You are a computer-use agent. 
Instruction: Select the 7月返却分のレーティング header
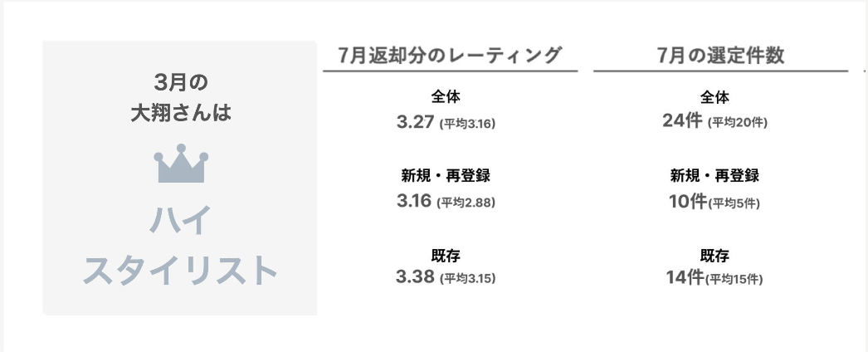[450, 56]
